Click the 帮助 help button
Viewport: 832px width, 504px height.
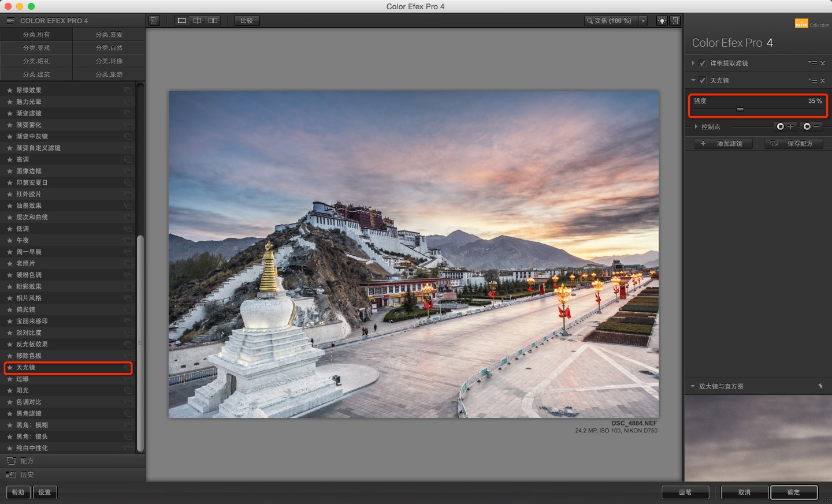[18, 492]
